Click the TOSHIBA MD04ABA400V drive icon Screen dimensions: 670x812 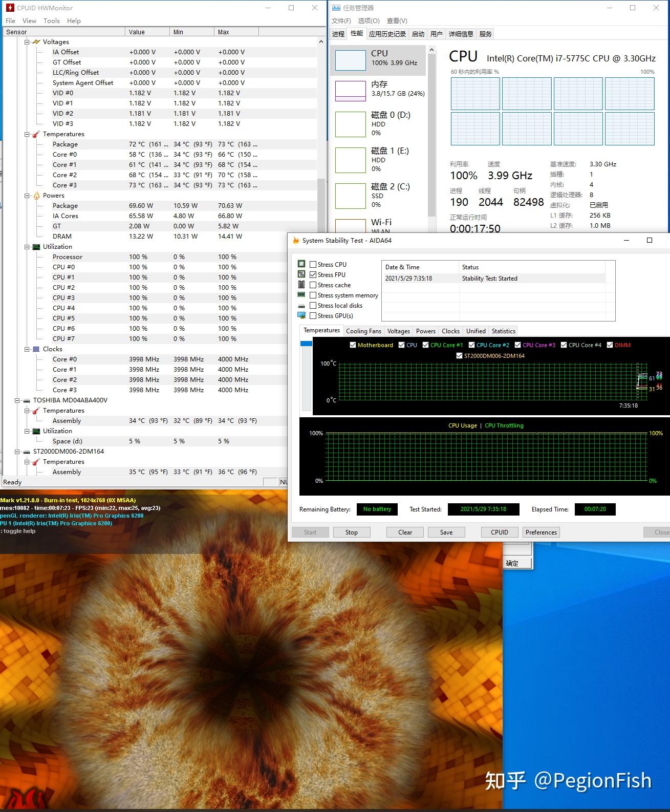tap(27, 400)
